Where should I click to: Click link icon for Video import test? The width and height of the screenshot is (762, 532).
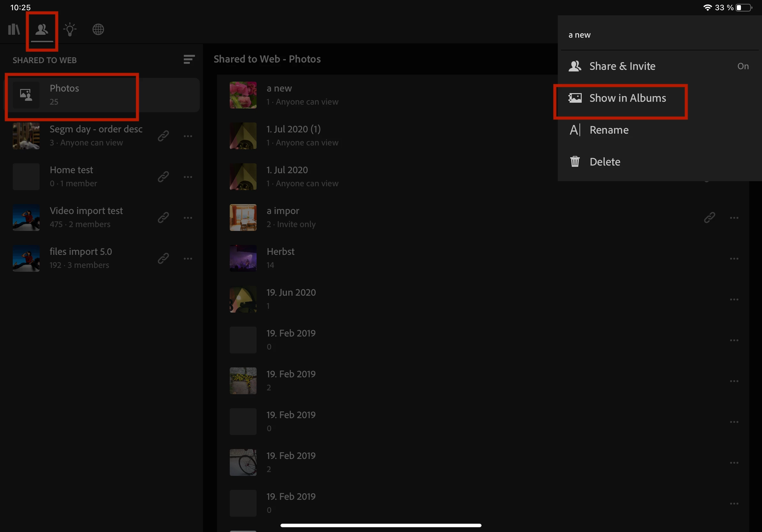[x=163, y=218]
